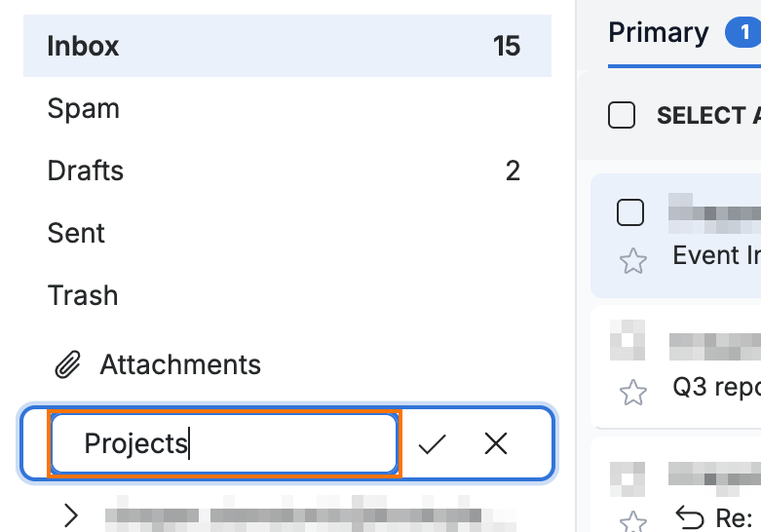Star the Q3 report email
This screenshot has height=532, width=761.
coord(633,393)
